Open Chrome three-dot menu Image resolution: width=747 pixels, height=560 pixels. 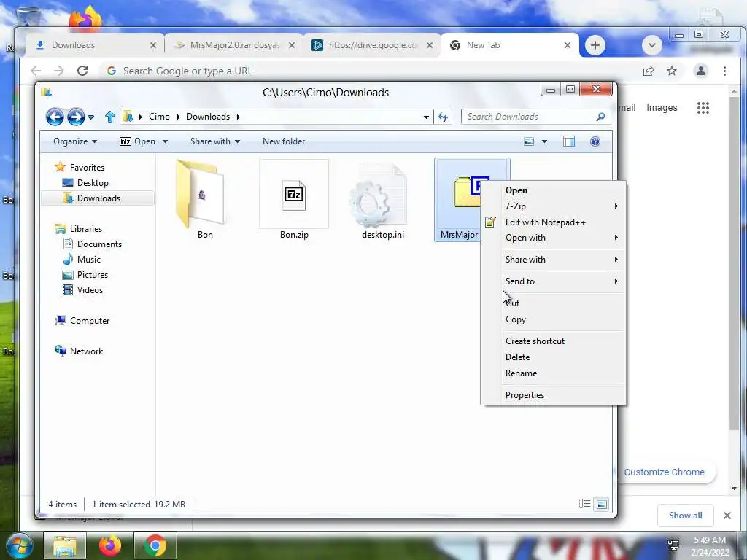click(724, 71)
